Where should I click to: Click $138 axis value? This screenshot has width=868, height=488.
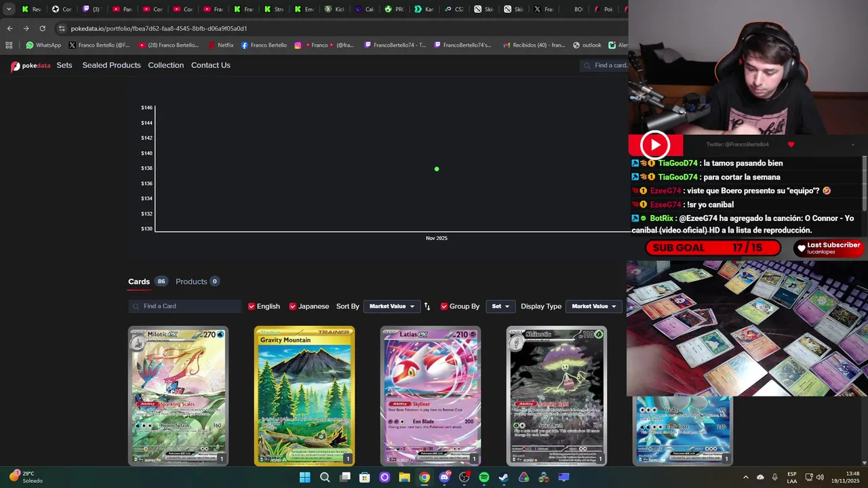pos(146,168)
